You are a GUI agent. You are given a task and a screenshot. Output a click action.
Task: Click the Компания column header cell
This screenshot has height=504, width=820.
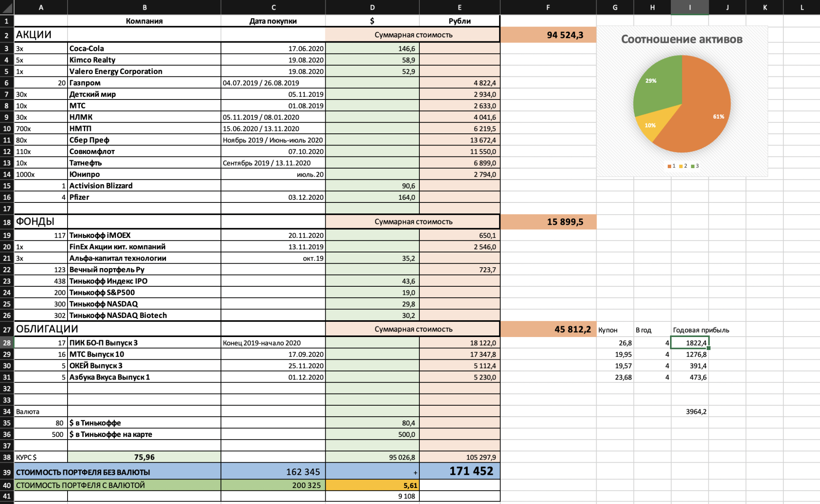[144, 21]
